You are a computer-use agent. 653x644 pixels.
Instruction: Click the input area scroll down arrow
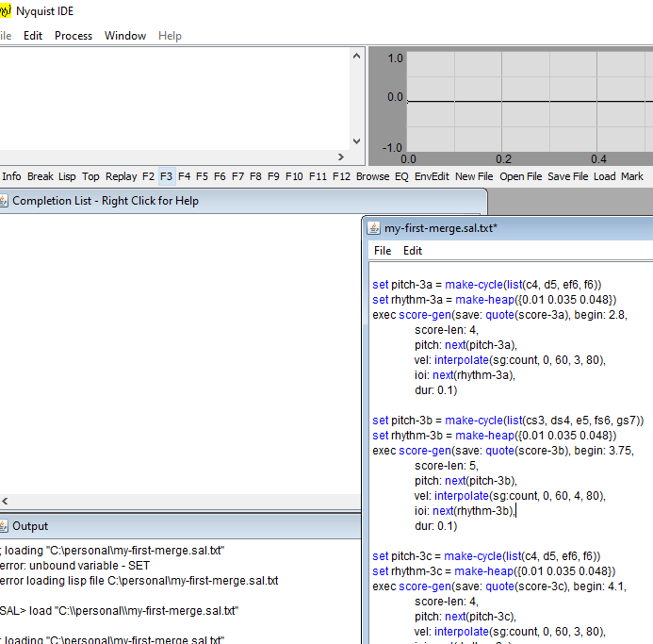[x=356, y=141]
